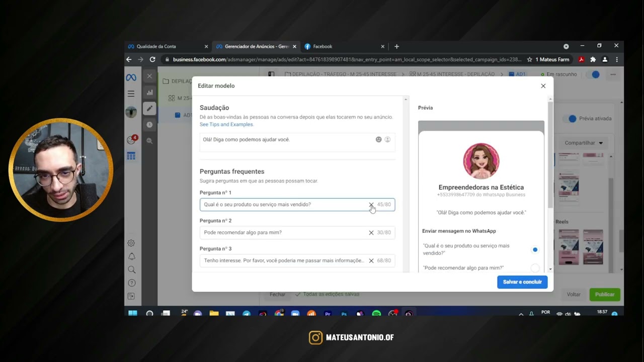This screenshot has width=644, height=362.
Task: Click the Mateus Farm profile chip
Action: point(552,59)
